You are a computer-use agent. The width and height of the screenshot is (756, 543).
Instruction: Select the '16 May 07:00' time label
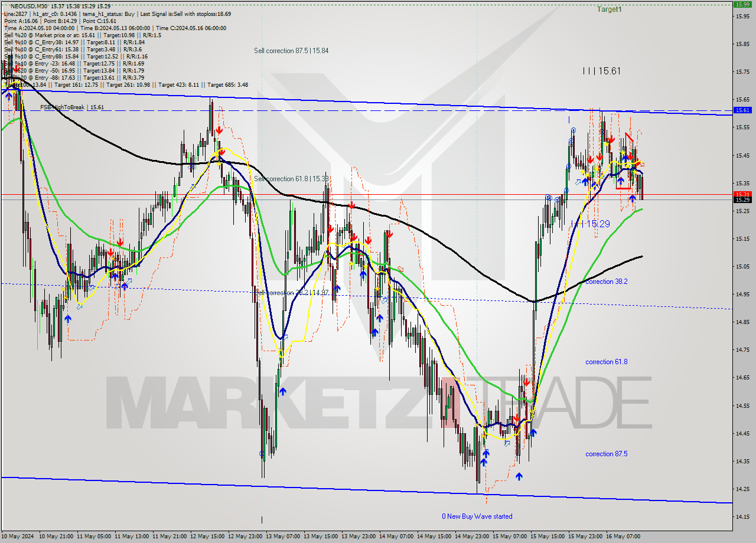pyautogui.click(x=624, y=537)
